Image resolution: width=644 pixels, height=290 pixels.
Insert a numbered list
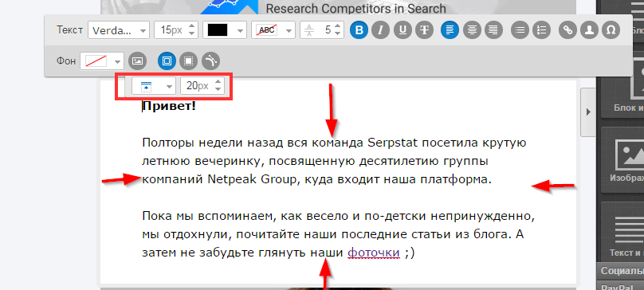click(542, 30)
